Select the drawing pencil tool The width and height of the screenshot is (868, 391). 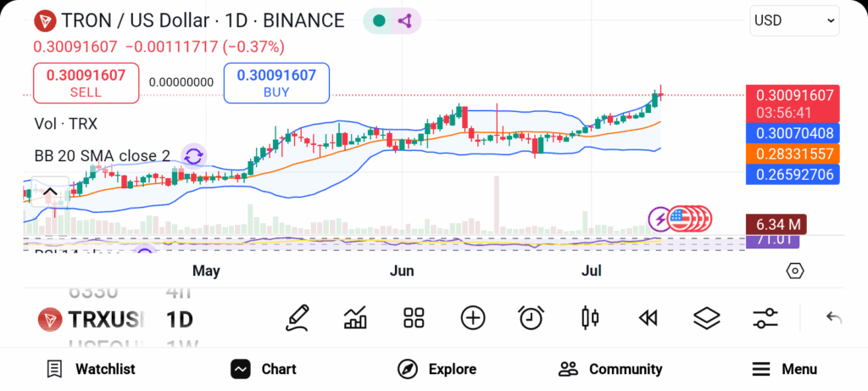298,318
